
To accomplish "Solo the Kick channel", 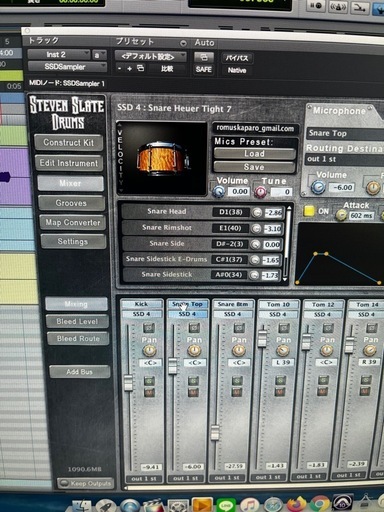I will point(149,380).
